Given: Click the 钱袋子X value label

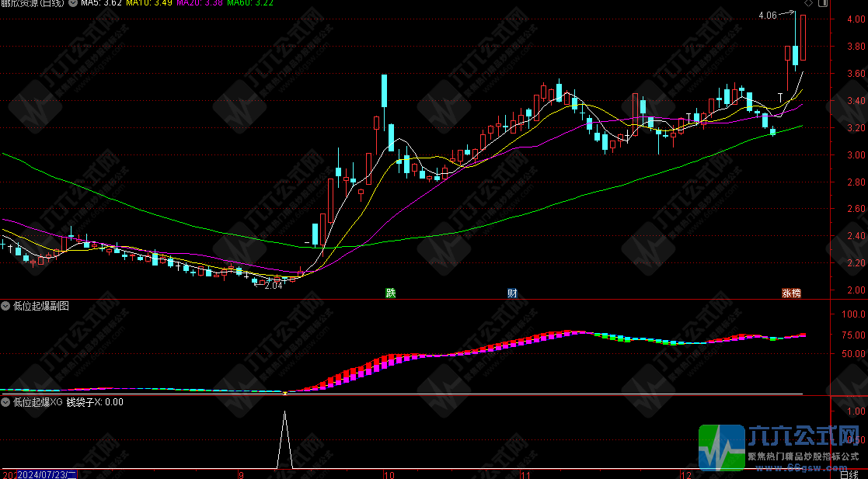Looking at the screenshot, I should [x=94, y=402].
